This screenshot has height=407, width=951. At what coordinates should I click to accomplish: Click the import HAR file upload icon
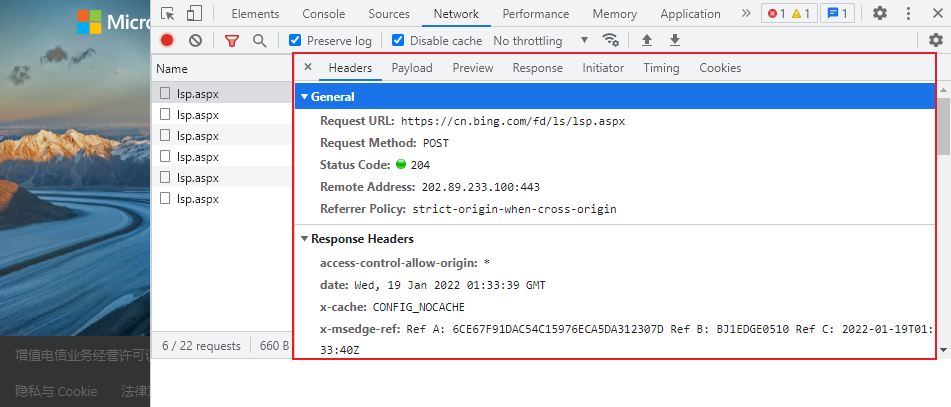pos(647,41)
